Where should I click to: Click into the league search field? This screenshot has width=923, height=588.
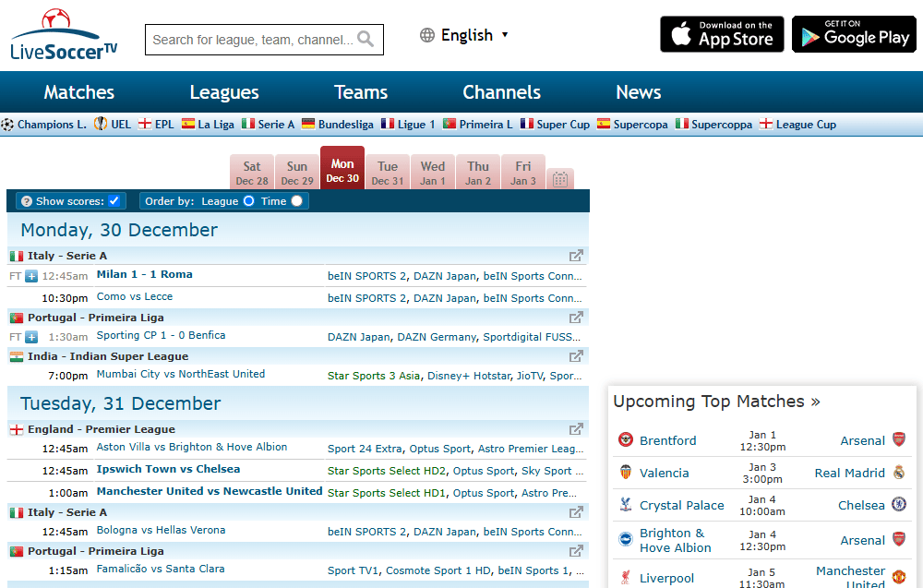click(x=252, y=40)
